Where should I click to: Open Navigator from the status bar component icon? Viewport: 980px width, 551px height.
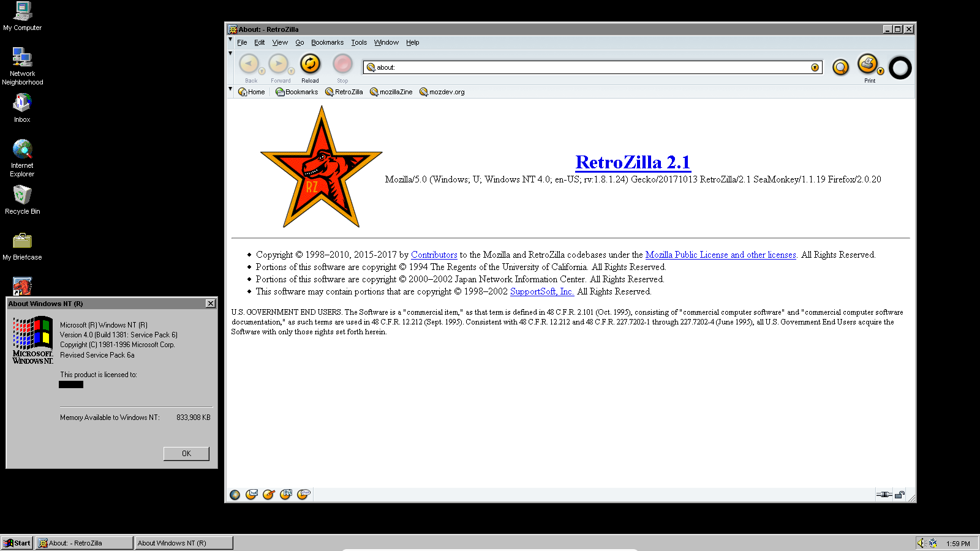235,495
